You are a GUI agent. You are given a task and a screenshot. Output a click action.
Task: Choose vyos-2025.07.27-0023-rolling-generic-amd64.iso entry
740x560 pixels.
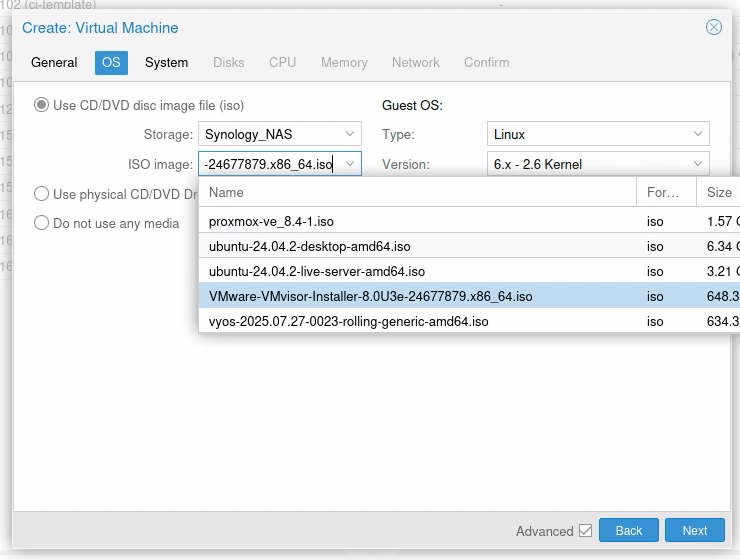(470, 321)
